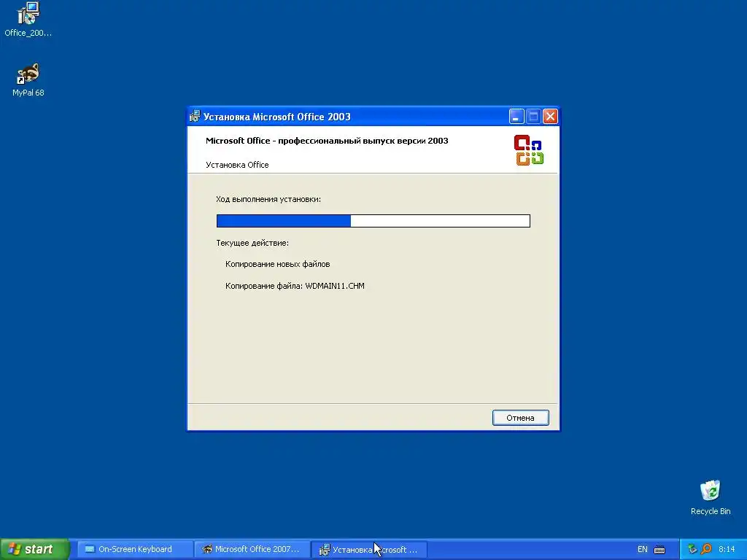Click the installation progress bar
The height and width of the screenshot is (560, 747).
(x=373, y=220)
